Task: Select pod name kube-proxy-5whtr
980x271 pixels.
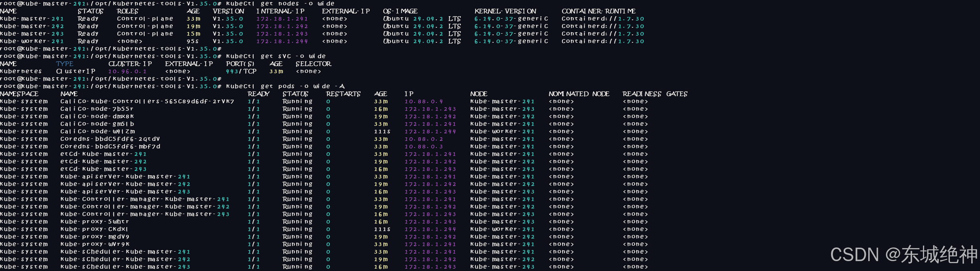Action: [x=95, y=222]
